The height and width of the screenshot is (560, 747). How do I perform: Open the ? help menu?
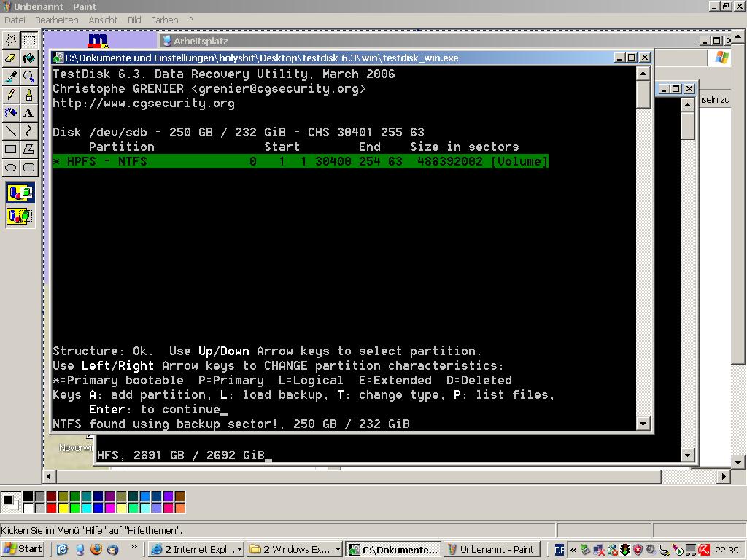(x=190, y=20)
